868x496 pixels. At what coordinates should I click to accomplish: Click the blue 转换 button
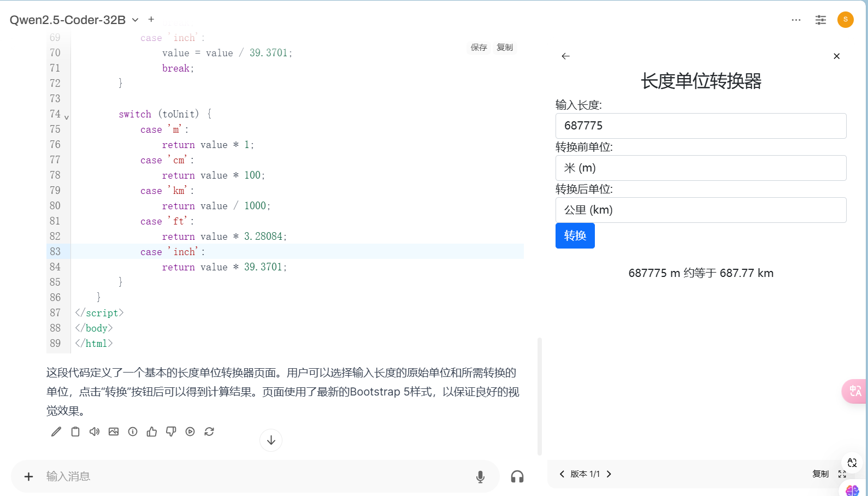coord(575,236)
